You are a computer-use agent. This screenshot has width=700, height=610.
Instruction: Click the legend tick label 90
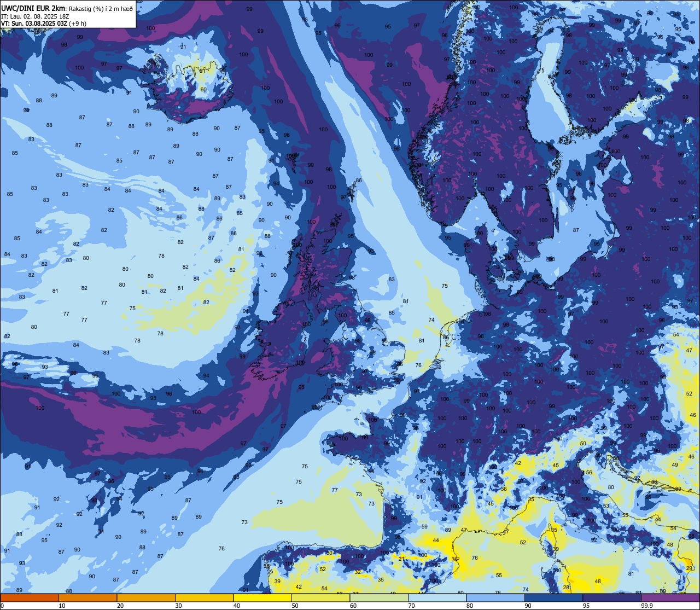point(528,606)
